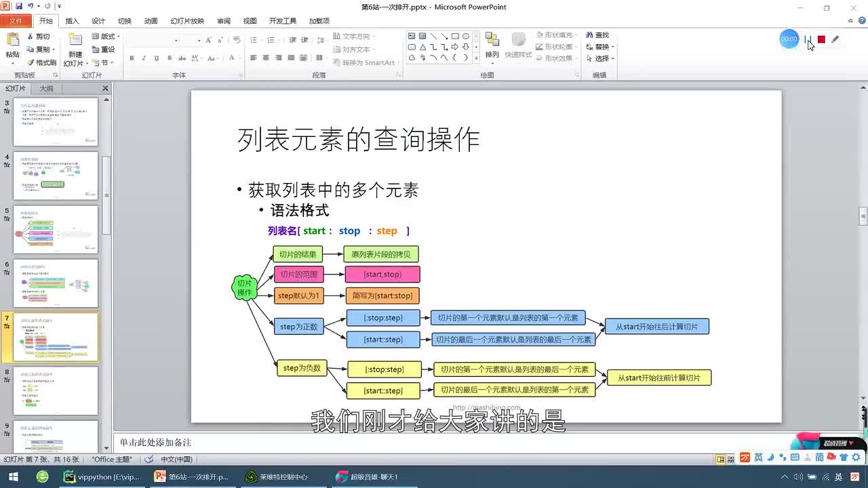Viewport: 868px width, 488px height.
Task: Expand the Section (节) dropdown
Action: [x=103, y=62]
